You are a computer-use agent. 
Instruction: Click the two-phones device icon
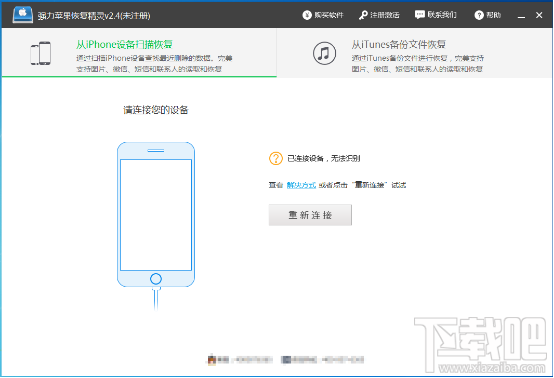tap(41, 53)
